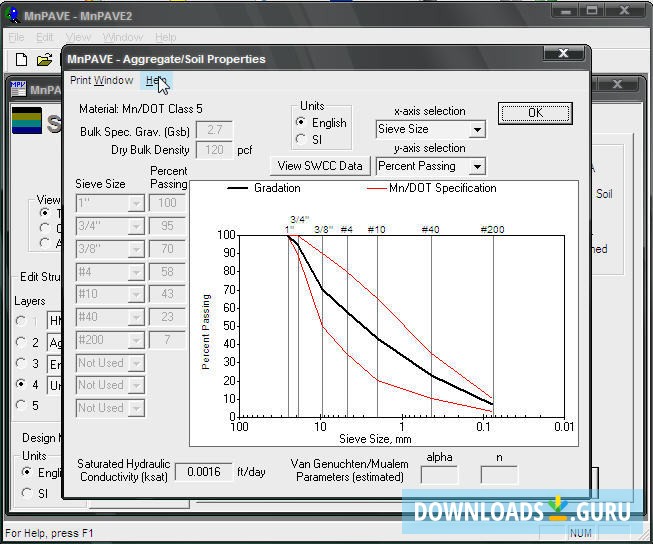This screenshot has width=653, height=544.
Task: Click the alpha parameter field
Action: [439, 475]
